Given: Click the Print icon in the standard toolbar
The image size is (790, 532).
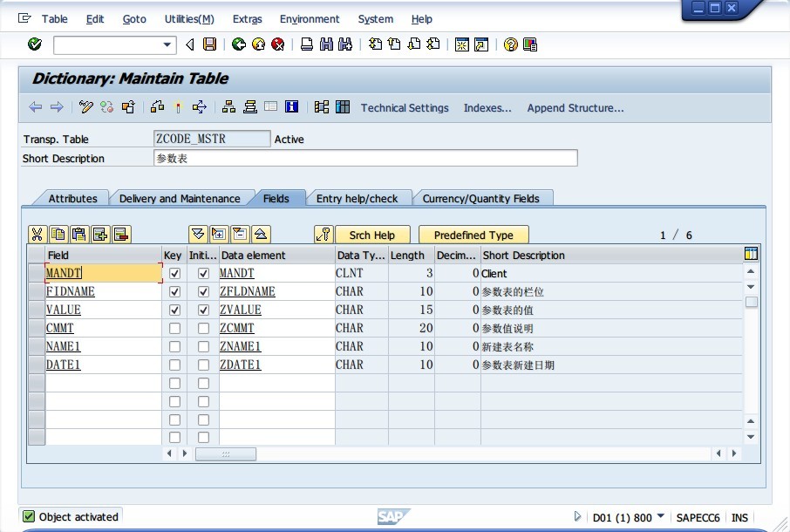Looking at the screenshot, I should tap(306, 44).
